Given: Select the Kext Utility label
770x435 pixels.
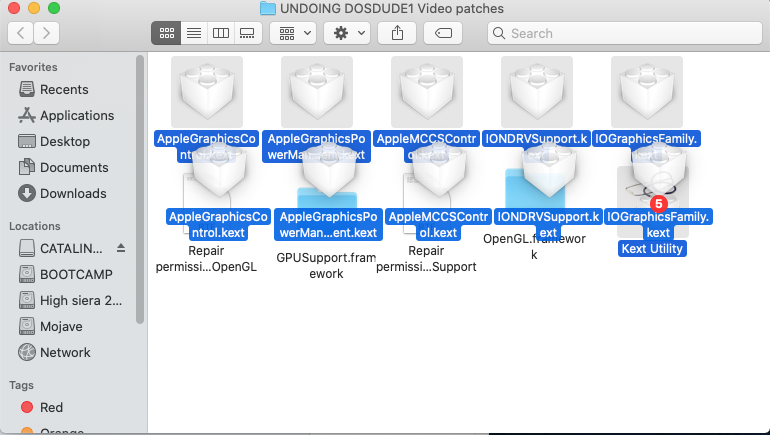Looking at the screenshot, I should (652, 249).
